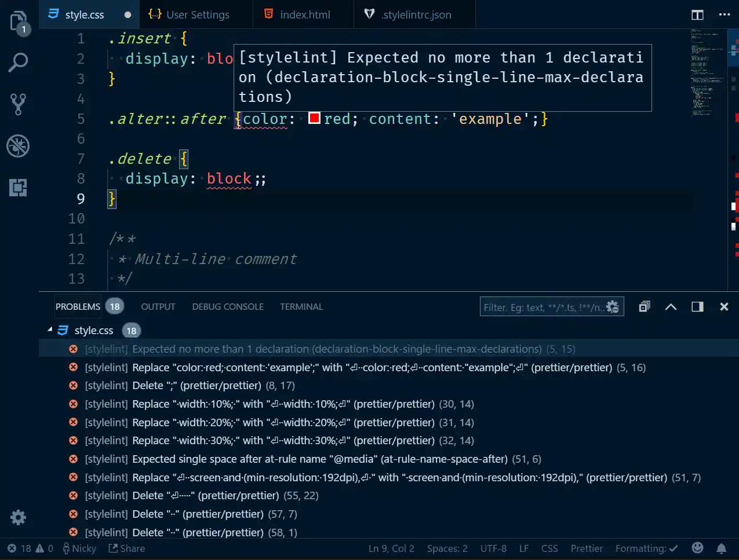Change indentation via Spaces: 2
The image size is (739, 560).
447,548
